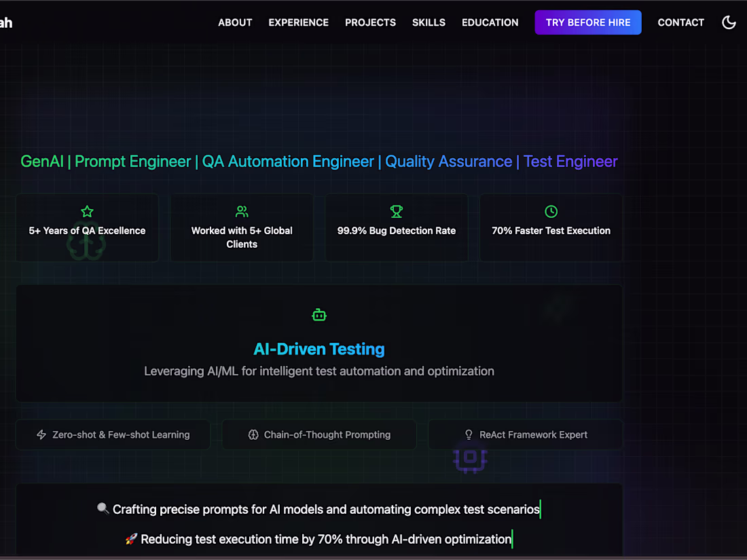Click the lightning icon on Zero-shot badge

coord(41,434)
